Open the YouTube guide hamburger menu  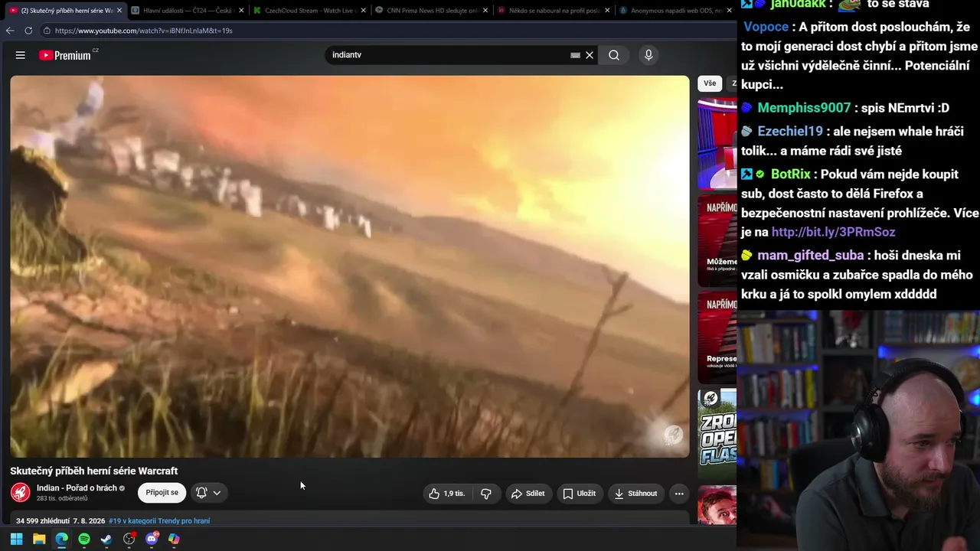coord(21,55)
